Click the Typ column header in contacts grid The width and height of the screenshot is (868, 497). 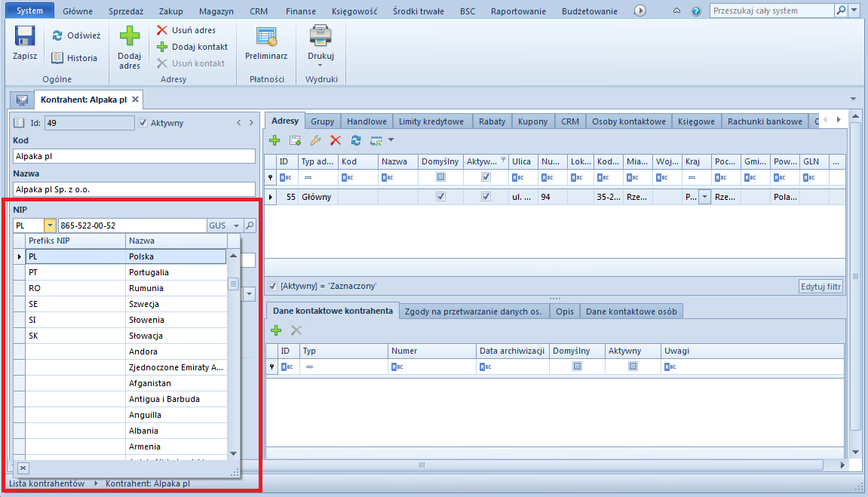tap(343, 351)
